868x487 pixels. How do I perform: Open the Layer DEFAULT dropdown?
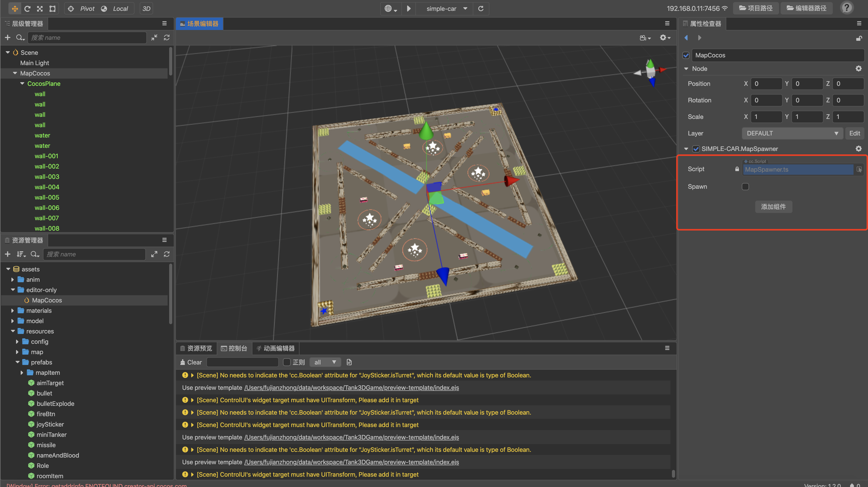[792, 133]
